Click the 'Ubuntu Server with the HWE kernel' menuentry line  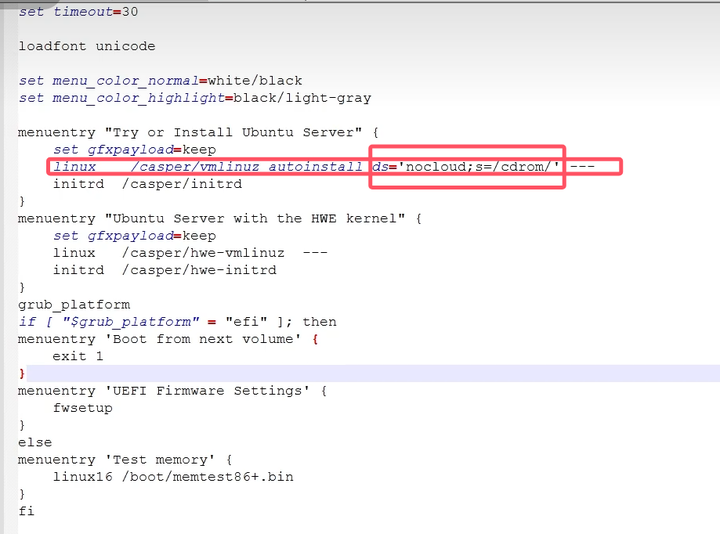pos(220,219)
